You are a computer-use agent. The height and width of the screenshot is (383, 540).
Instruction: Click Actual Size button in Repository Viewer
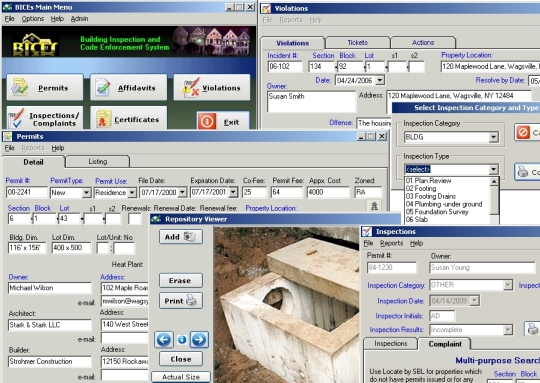(x=181, y=377)
